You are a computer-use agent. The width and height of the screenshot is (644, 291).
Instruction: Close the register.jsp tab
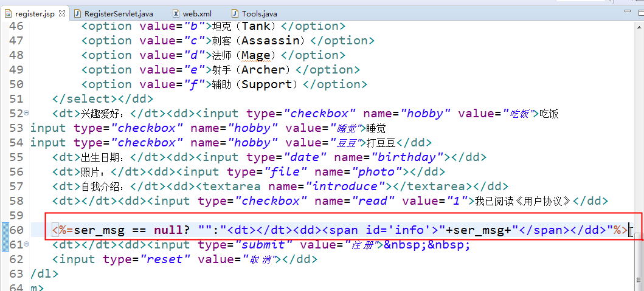click(63, 13)
